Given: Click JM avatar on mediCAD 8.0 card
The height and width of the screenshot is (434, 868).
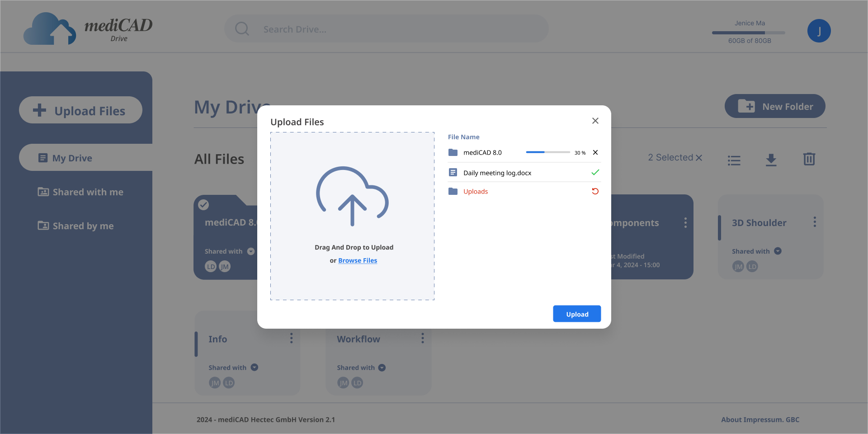Looking at the screenshot, I should pyautogui.click(x=225, y=267).
